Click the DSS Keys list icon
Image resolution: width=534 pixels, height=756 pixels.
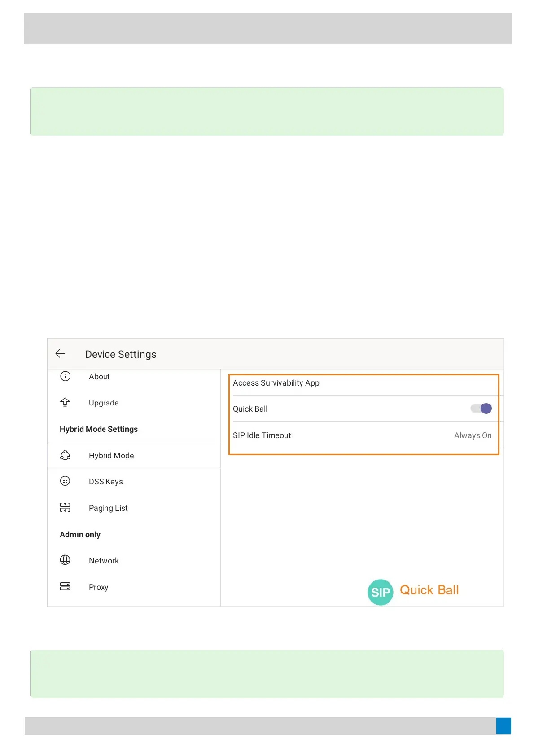[x=66, y=481]
